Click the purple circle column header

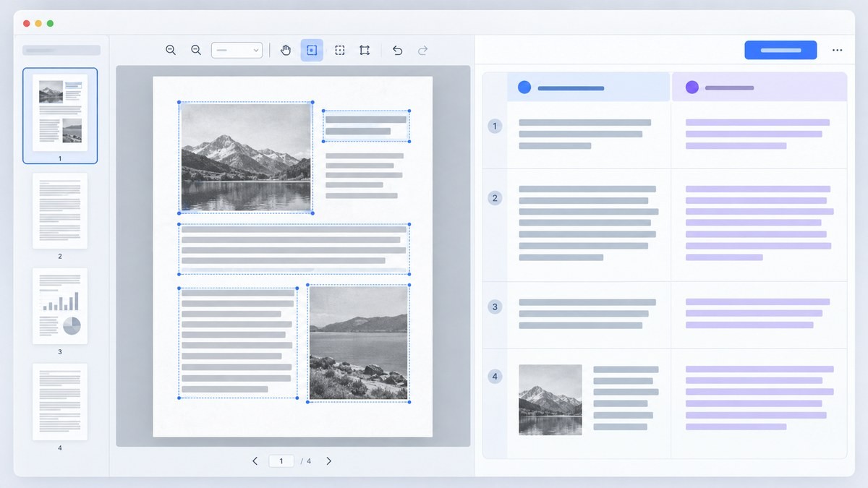pyautogui.click(x=759, y=87)
